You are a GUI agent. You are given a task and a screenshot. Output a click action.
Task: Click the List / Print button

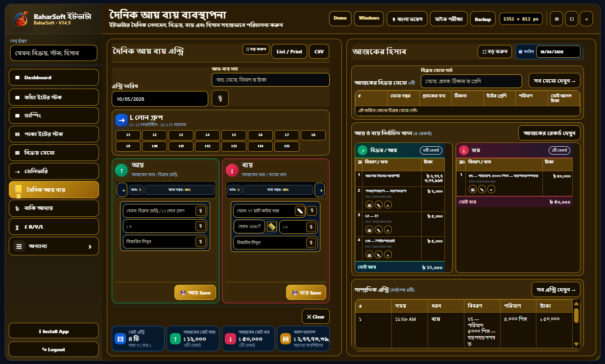289,51
